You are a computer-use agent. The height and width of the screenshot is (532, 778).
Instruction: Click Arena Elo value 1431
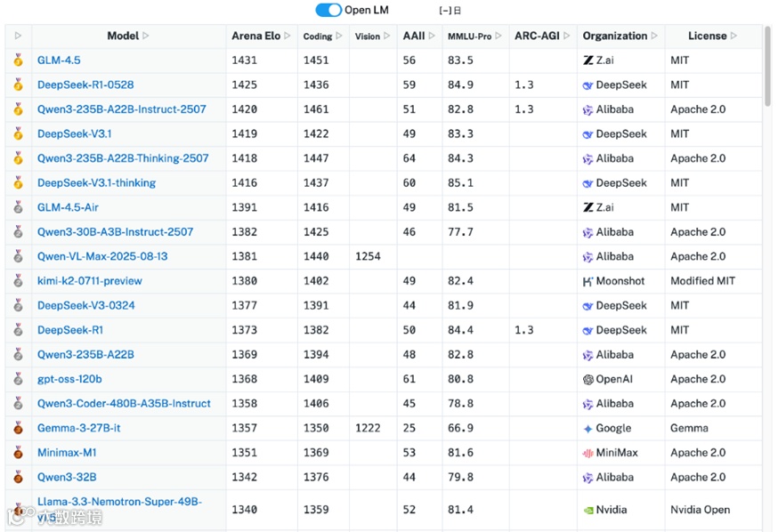point(244,60)
